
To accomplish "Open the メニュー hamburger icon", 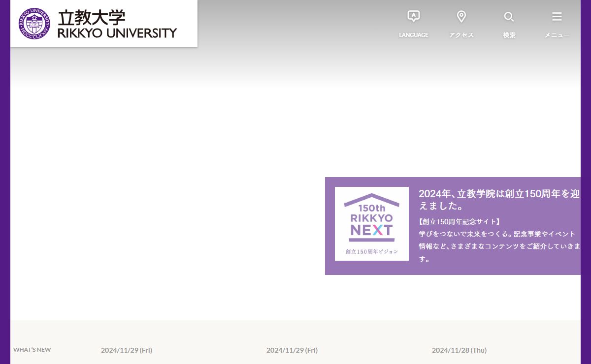I will (x=557, y=17).
